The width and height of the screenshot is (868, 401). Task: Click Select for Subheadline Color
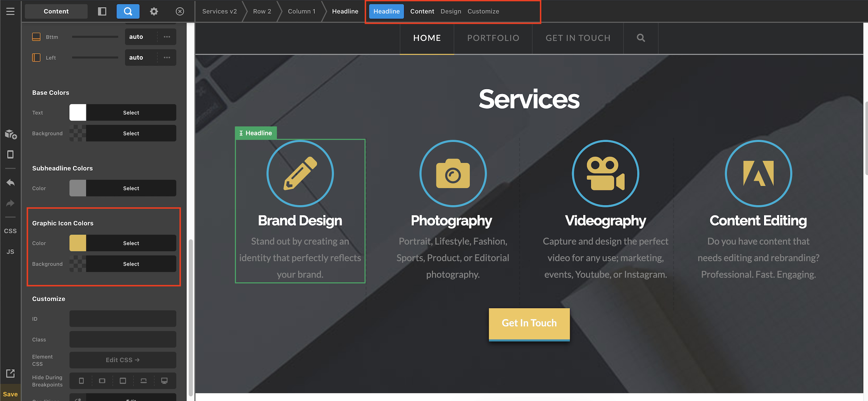coord(131,188)
